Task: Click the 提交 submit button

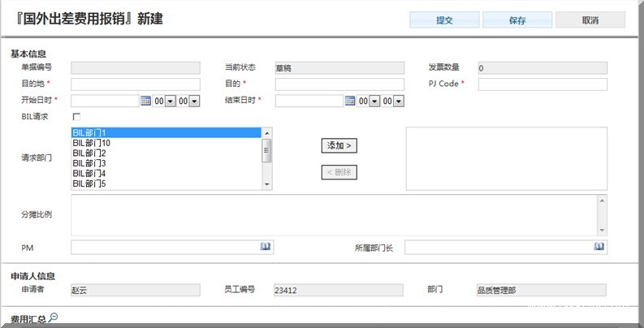Action: 444,20
